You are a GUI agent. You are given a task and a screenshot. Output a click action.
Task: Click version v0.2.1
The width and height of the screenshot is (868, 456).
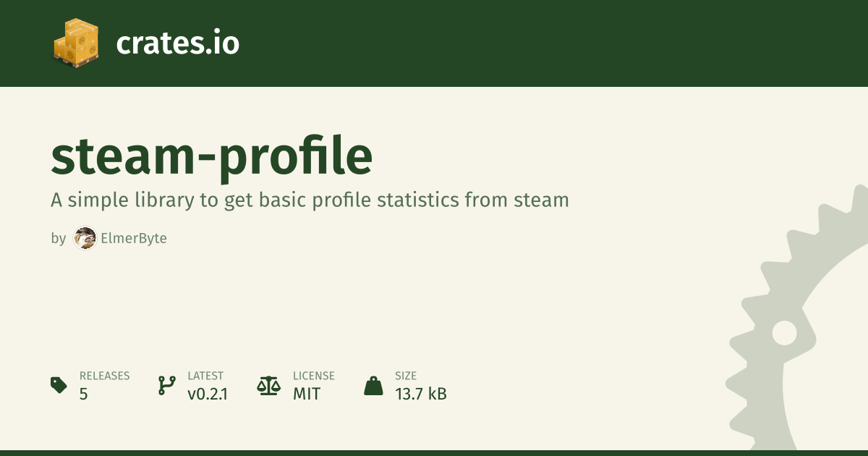208,394
